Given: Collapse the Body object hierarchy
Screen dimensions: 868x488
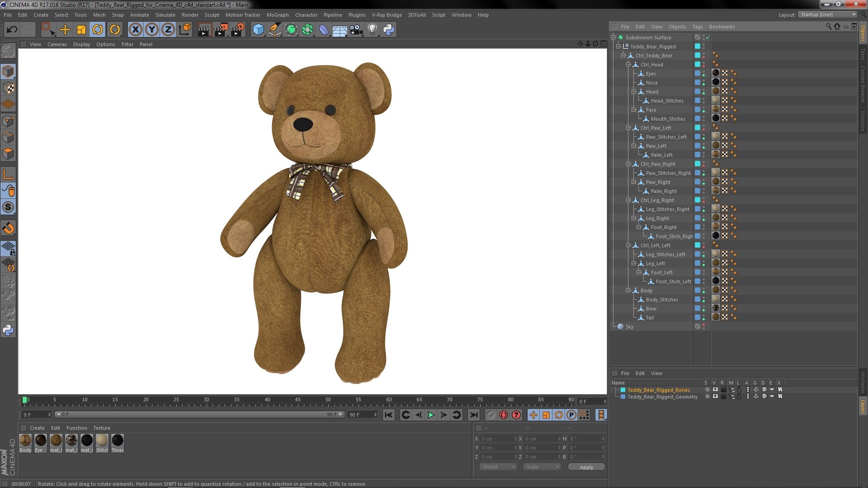Looking at the screenshot, I should point(628,291).
